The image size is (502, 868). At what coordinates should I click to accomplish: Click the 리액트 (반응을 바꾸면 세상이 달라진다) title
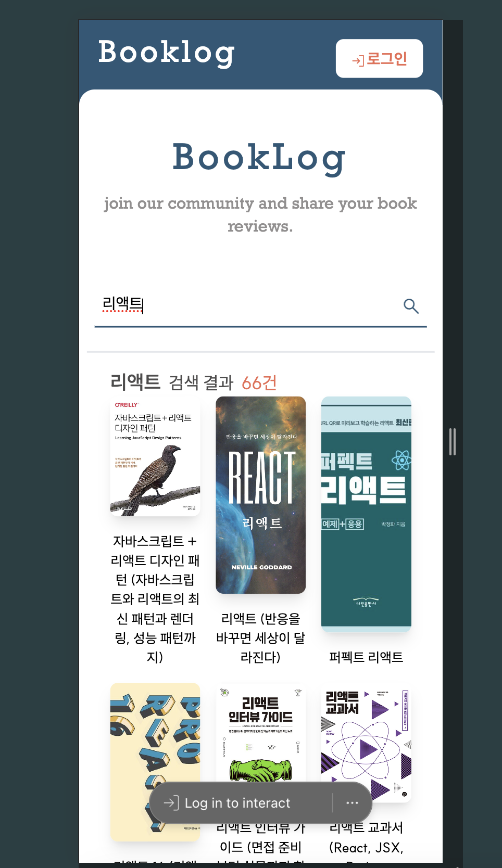(261, 638)
